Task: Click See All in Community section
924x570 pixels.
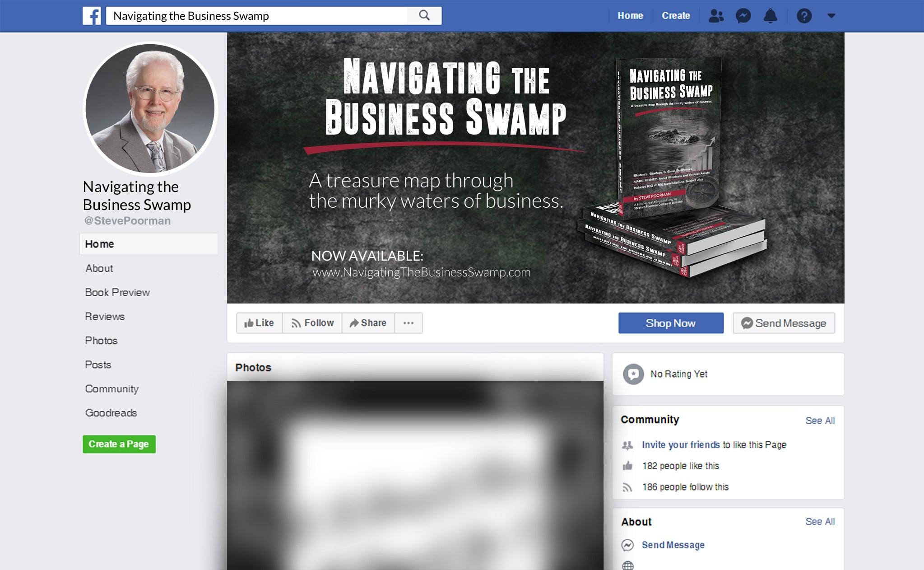Action: (x=820, y=420)
